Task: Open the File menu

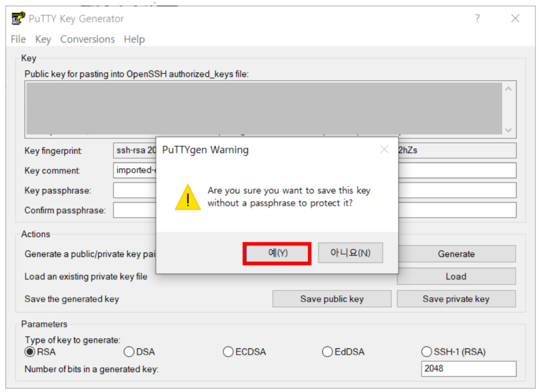Action: [x=18, y=39]
